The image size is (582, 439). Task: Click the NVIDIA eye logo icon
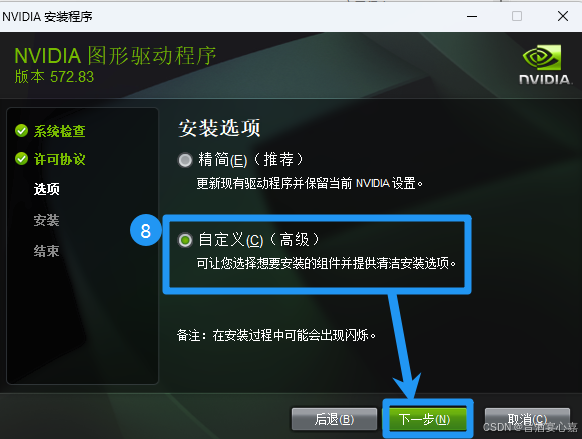[542, 58]
